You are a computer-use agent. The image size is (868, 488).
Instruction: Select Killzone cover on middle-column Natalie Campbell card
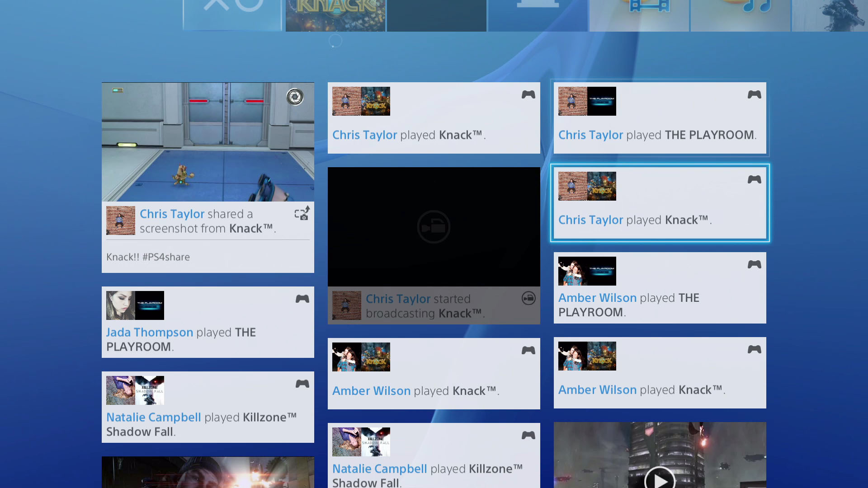pyautogui.click(x=376, y=442)
